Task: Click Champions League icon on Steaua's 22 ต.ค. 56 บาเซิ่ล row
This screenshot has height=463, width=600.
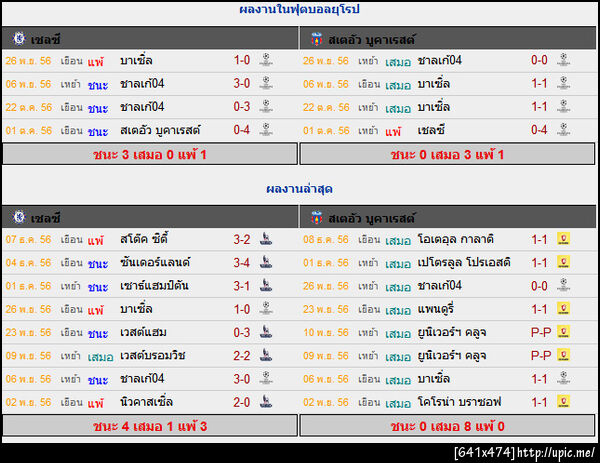Action: 564,106
